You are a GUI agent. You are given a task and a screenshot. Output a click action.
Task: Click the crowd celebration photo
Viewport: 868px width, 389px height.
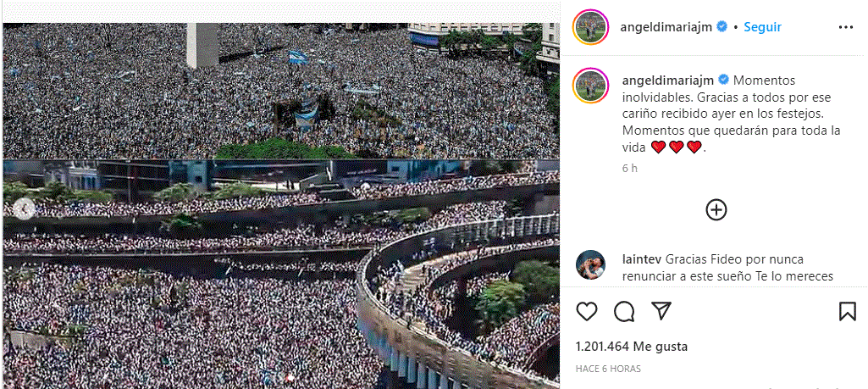(281, 205)
